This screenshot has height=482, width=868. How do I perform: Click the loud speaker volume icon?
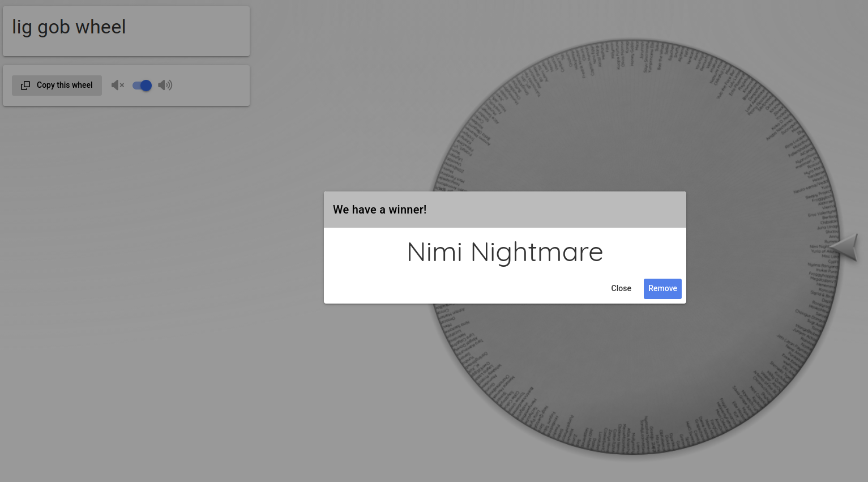[165, 86]
